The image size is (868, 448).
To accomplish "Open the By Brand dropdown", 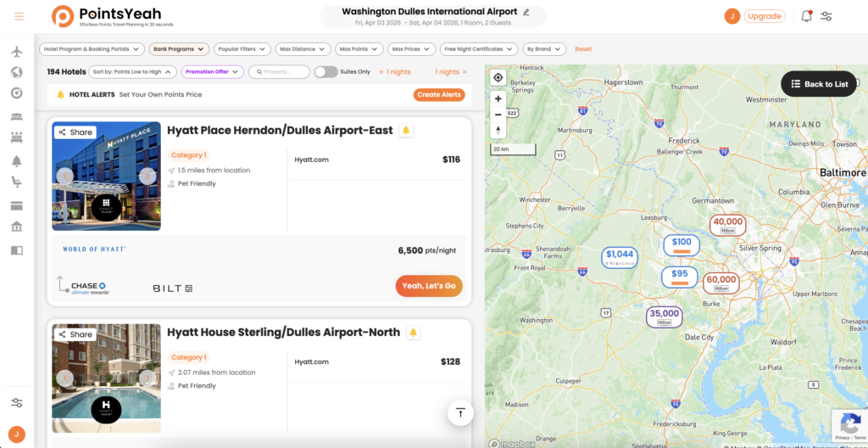I will (545, 49).
